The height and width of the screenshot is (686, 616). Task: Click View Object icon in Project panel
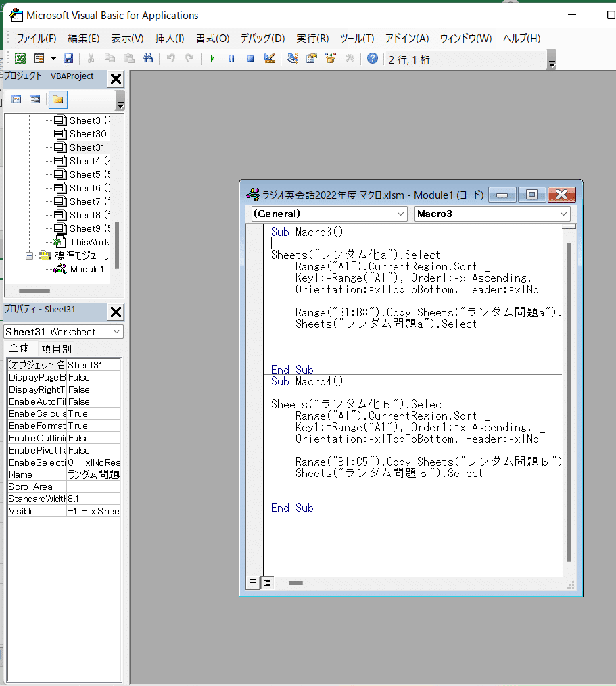(x=34, y=99)
